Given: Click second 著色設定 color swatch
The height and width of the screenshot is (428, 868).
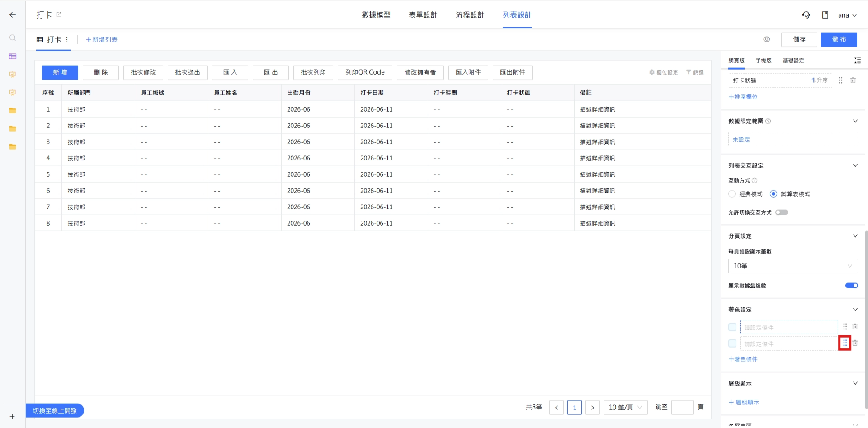Looking at the screenshot, I should [x=732, y=343].
